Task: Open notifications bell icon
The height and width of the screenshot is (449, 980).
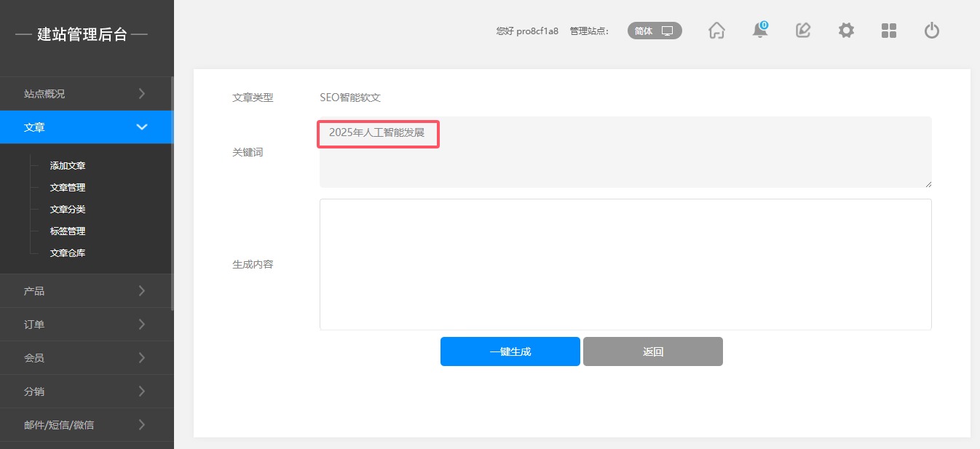Action: 760,30
